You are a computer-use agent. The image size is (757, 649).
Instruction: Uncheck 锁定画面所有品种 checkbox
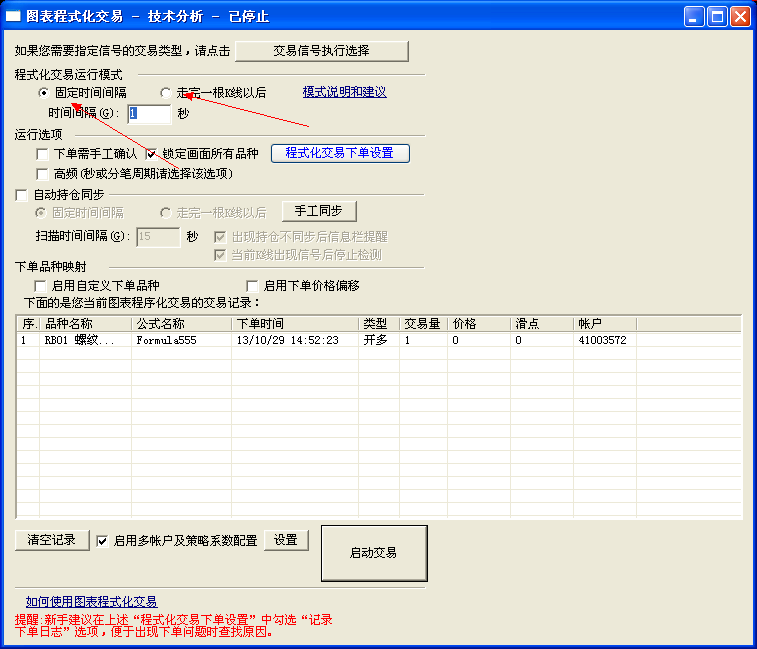point(152,154)
